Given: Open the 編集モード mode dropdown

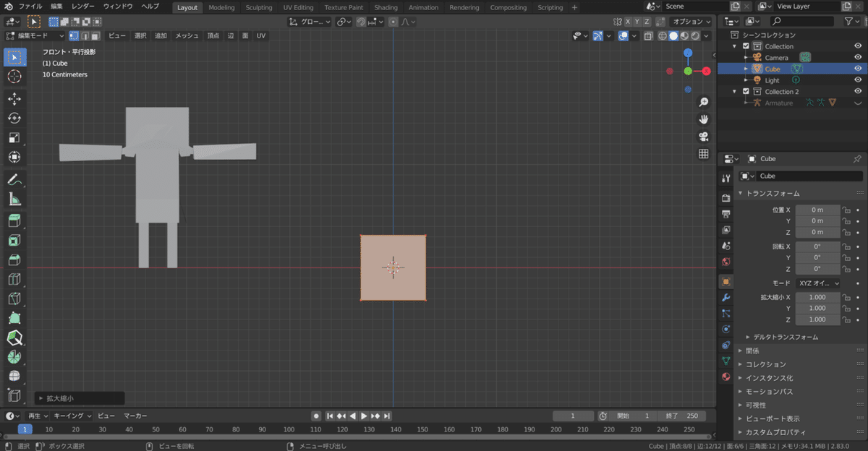Looking at the screenshot, I should click(x=35, y=35).
